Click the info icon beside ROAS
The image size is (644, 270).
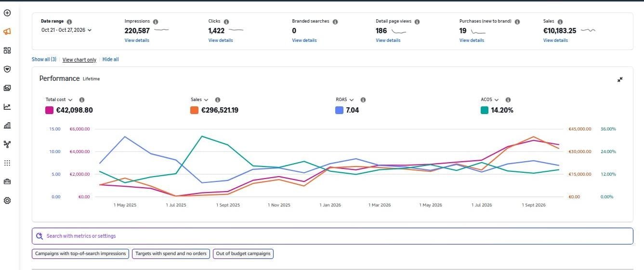[363, 100]
